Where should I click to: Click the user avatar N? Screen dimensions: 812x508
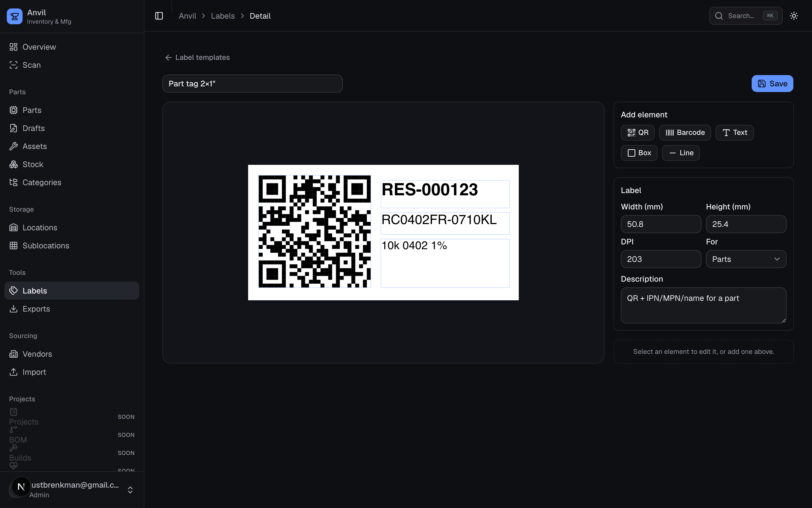click(x=21, y=487)
